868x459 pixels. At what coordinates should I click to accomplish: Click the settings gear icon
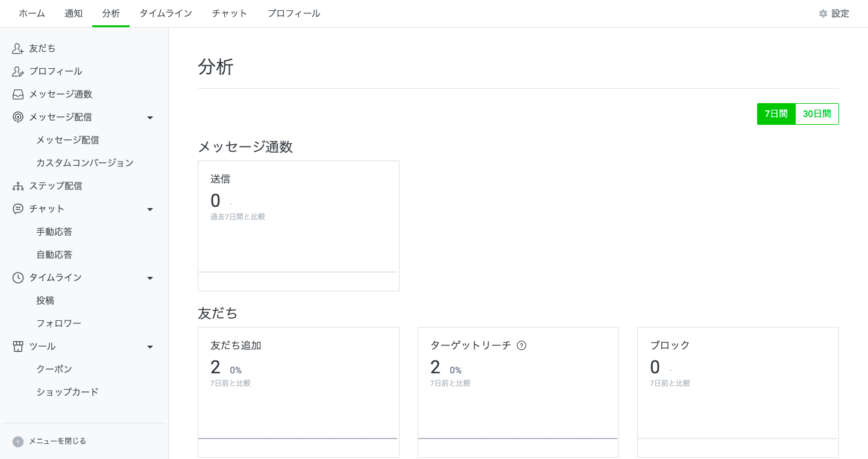[823, 13]
